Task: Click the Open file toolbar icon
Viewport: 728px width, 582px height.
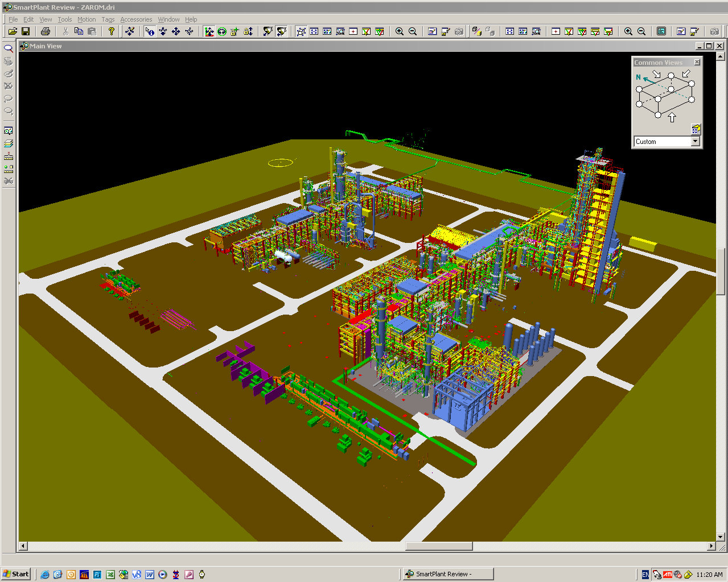Action: 12,31
